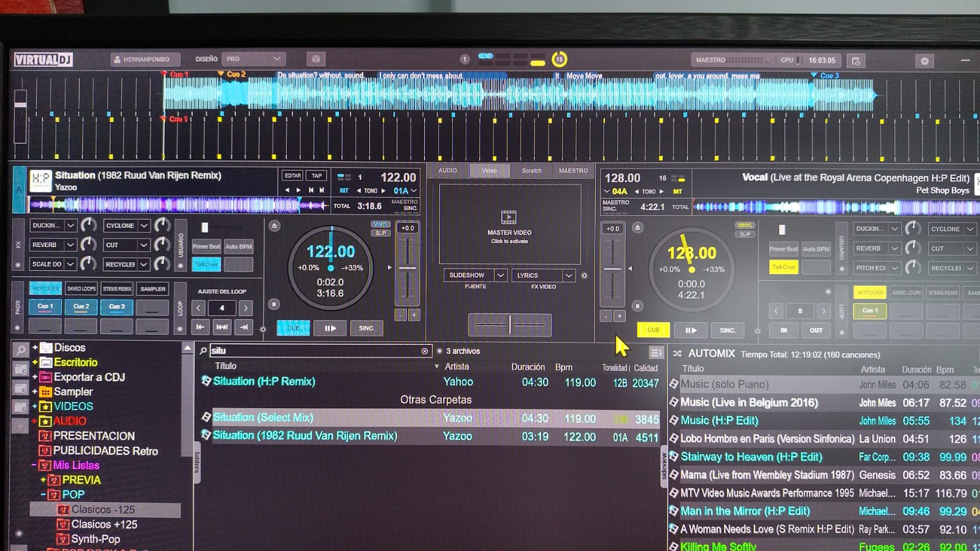980x551 pixels.
Task: Open the RECYCLER effect dropdown on deck A
Action: (x=126, y=264)
